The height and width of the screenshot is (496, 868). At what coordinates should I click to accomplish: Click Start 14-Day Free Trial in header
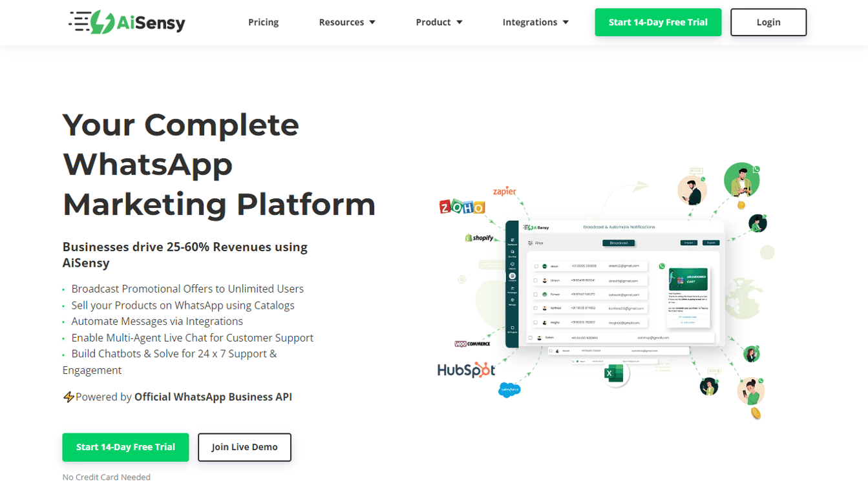pos(658,22)
